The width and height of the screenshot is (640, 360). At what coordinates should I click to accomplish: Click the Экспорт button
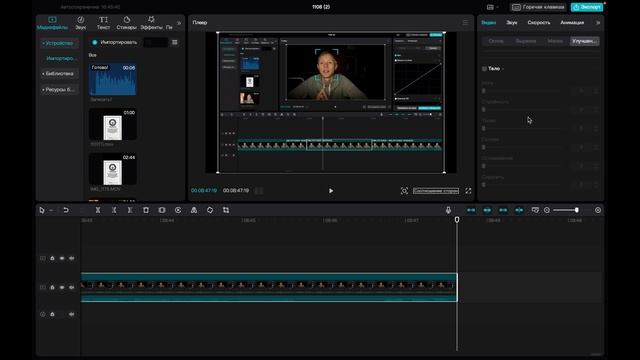[587, 7]
